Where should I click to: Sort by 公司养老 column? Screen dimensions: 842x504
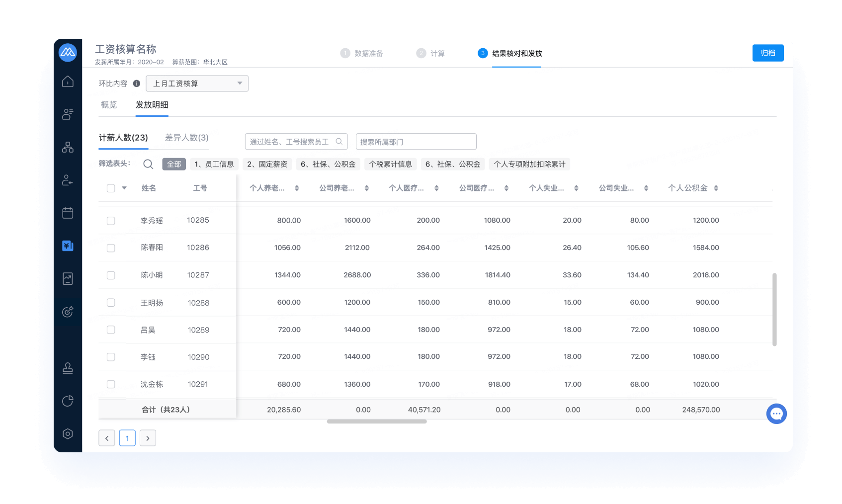coord(366,188)
